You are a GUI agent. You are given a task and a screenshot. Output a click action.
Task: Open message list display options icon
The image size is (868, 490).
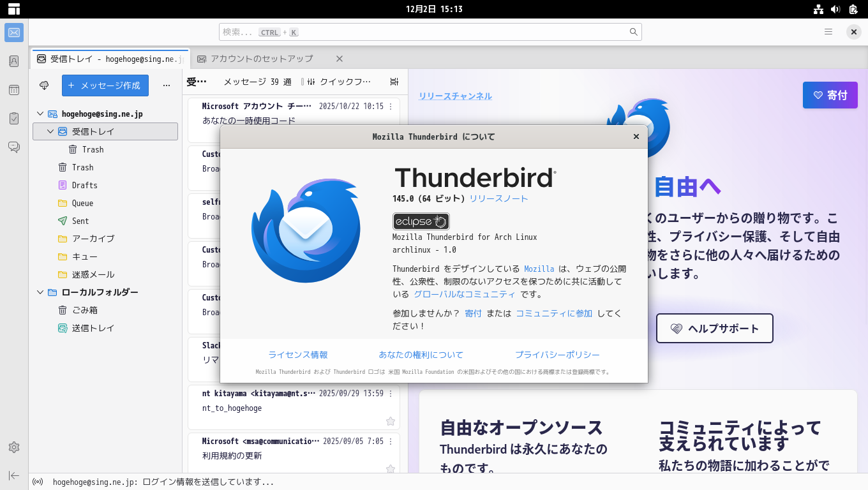click(x=394, y=82)
